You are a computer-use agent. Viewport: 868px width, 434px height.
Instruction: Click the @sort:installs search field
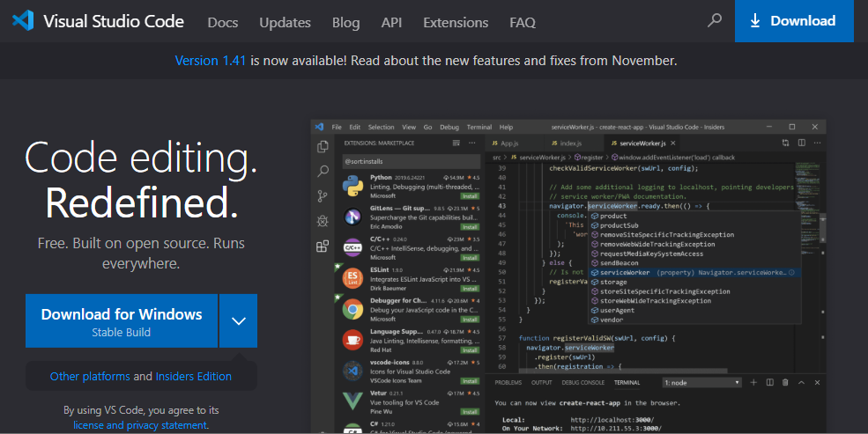(411, 161)
